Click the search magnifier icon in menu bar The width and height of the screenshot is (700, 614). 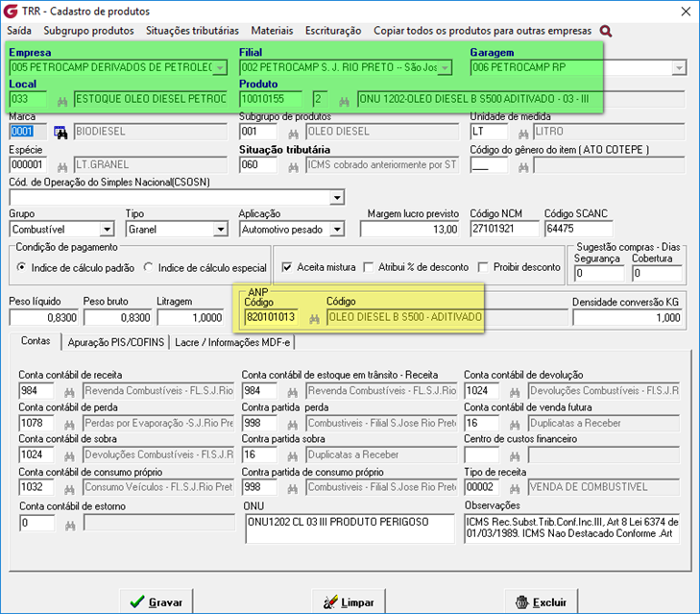point(606,31)
